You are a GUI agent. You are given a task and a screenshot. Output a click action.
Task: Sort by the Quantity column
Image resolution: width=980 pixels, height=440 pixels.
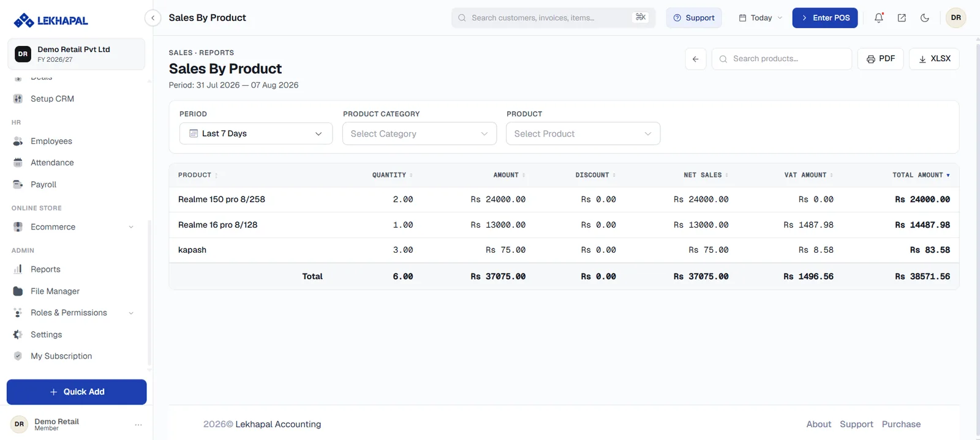[x=392, y=175]
